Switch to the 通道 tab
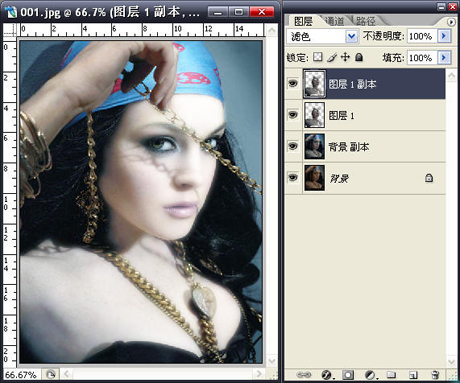The image size is (460, 383). [334, 21]
